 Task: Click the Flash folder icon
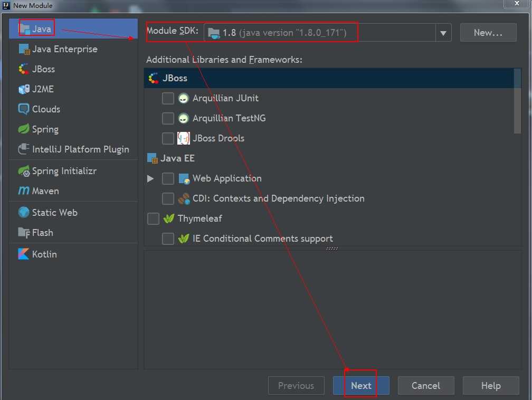(x=24, y=233)
